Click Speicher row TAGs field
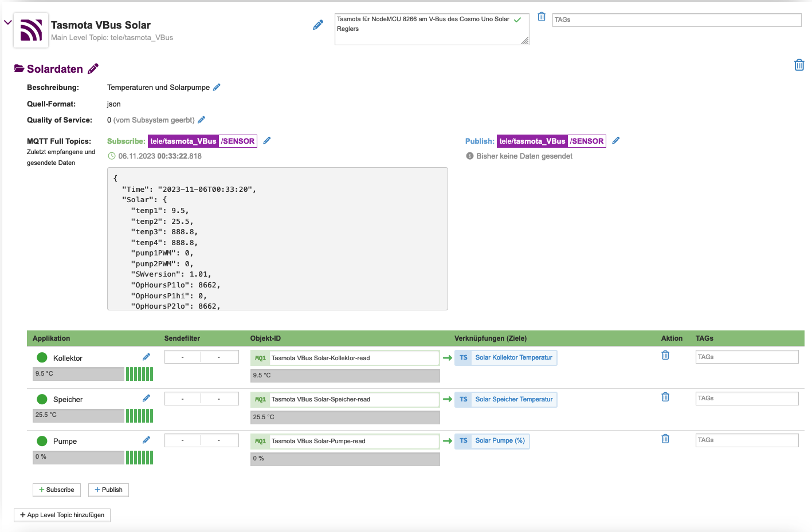 747,398
